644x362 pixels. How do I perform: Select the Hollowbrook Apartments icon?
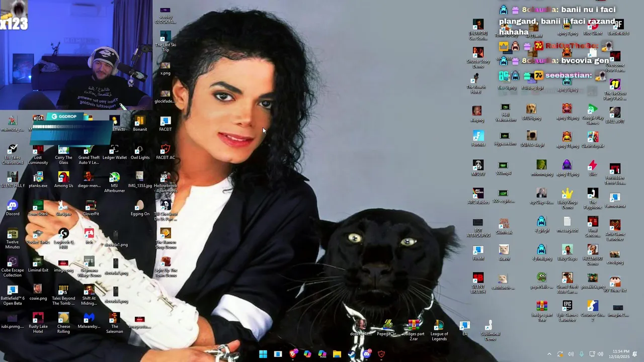[x=166, y=183]
